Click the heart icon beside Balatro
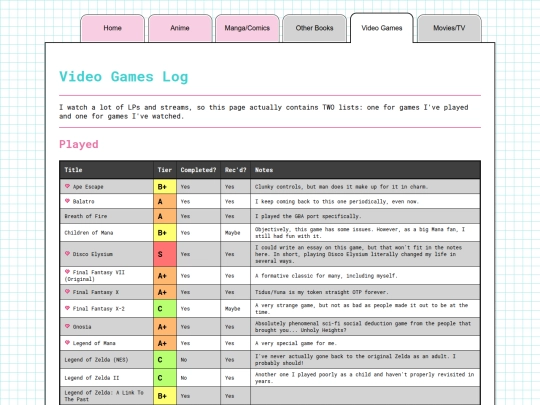 [68, 201]
